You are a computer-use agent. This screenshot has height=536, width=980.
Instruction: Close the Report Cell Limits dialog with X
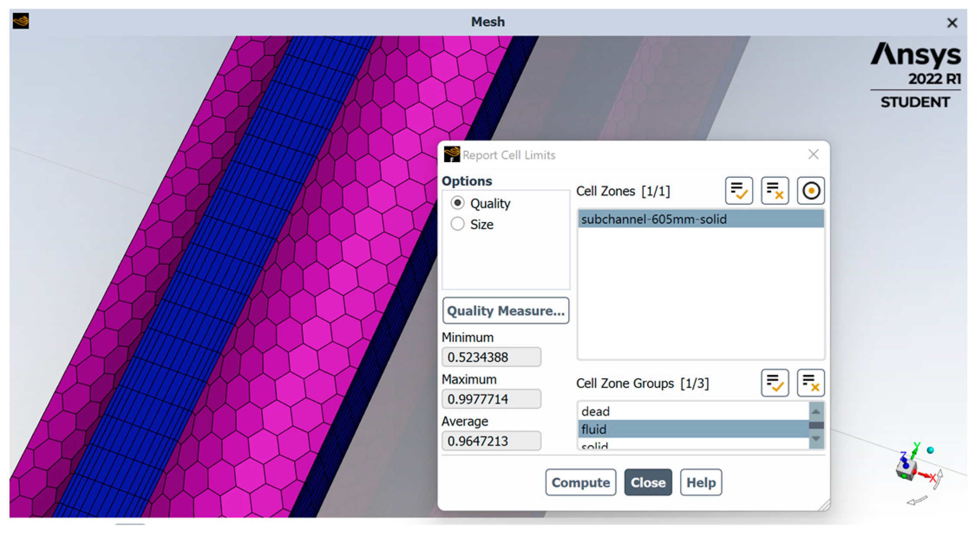pyautogui.click(x=813, y=154)
